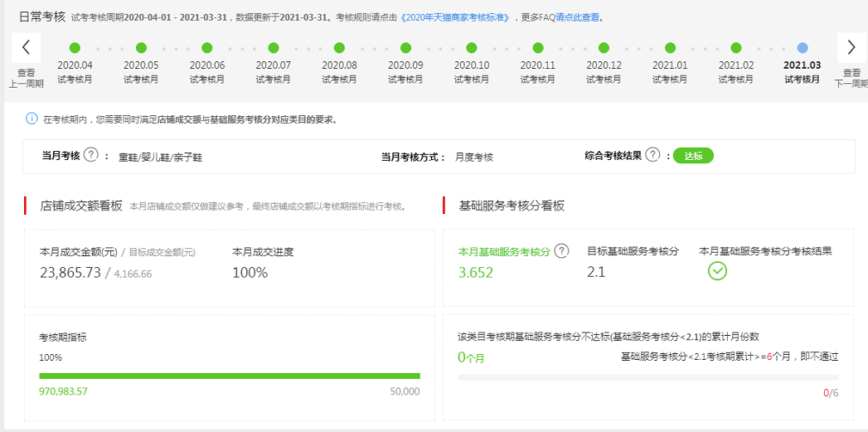This screenshot has width=868, height=432.
Task: Open the FAQ 请点此查看 link
Action: point(578,17)
